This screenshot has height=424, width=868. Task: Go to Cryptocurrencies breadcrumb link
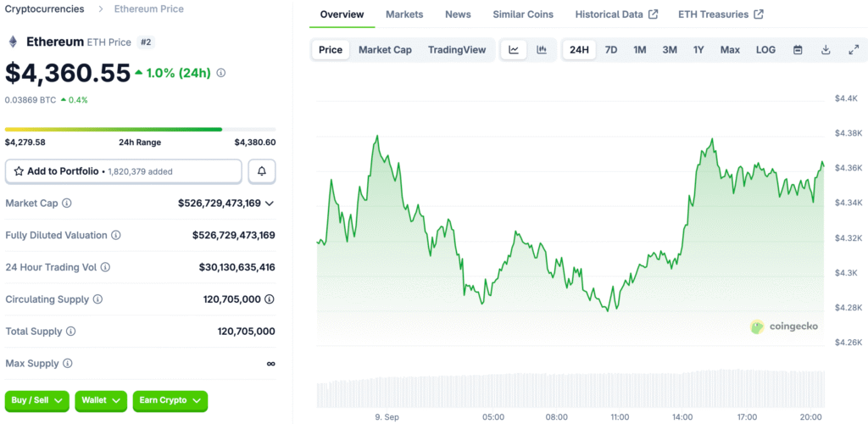coord(45,8)
